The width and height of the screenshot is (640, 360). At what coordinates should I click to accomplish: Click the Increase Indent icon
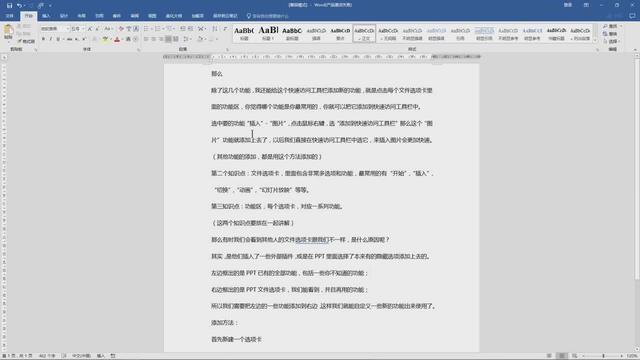pyautogui.click(x=190, y=29)
